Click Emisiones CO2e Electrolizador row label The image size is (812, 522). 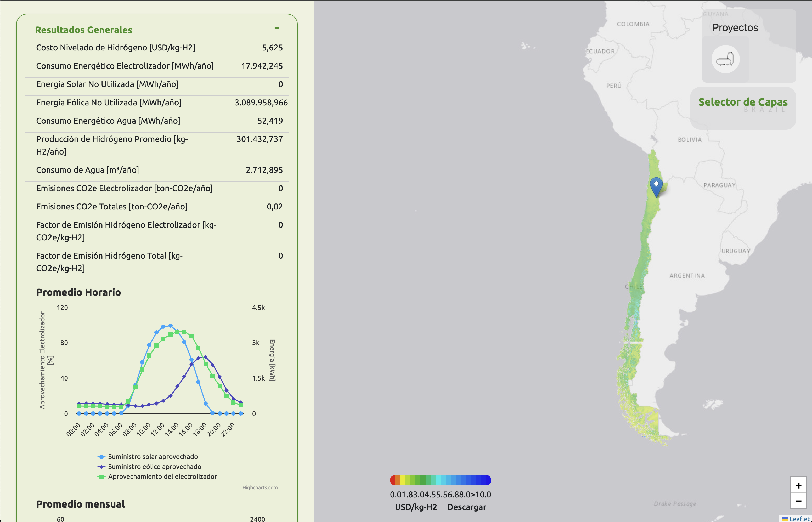(125, 189)
